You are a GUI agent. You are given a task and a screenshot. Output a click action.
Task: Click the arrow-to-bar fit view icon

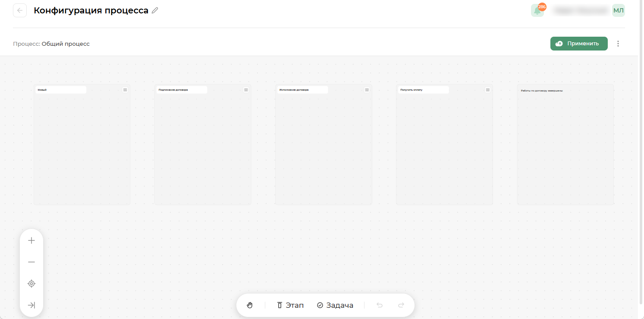click(31, 305)
